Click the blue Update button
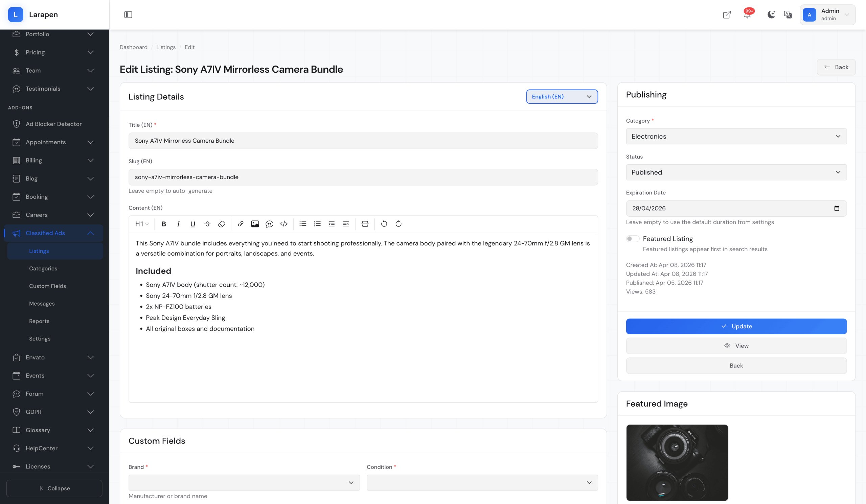866x504 pixels. point(736,326)
